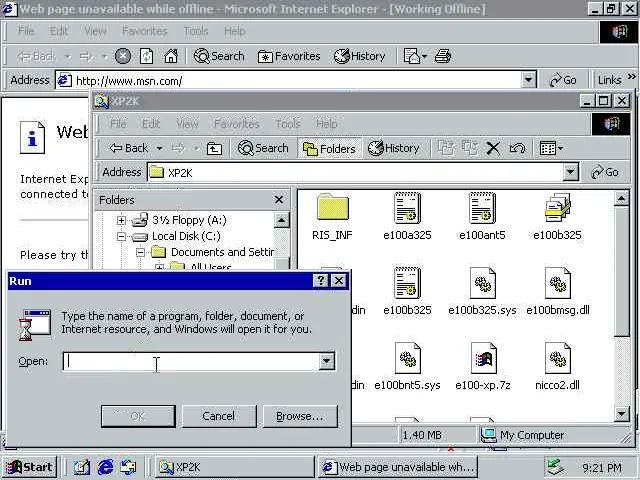Launch Internet Explorer from Quick Launch
The image size is (640, 480).
point(105,467)
